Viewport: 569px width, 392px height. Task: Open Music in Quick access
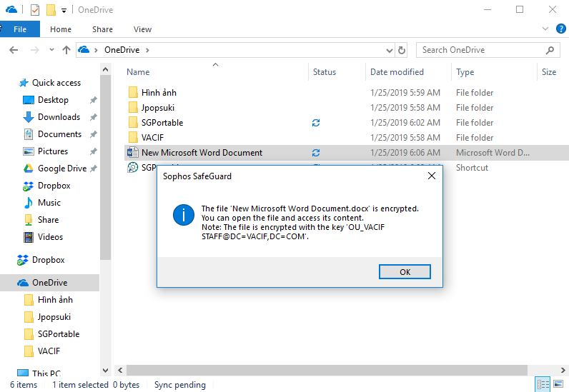(x=49, y=202)
